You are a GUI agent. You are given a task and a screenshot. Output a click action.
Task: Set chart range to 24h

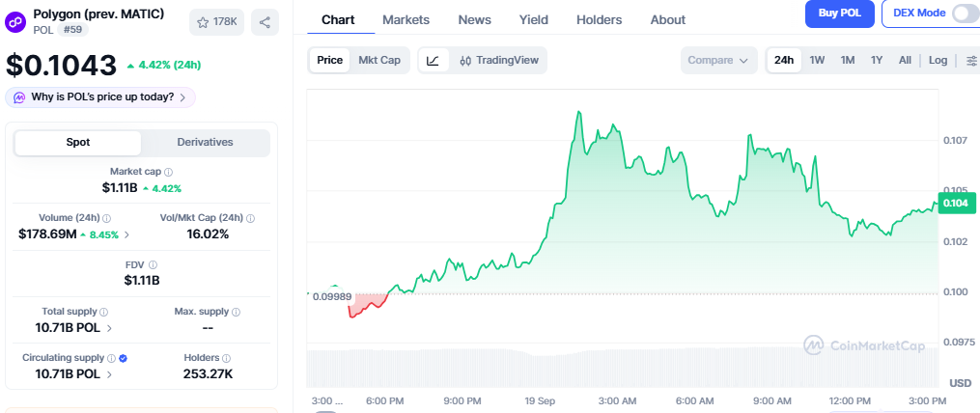(x=784, y=61)
